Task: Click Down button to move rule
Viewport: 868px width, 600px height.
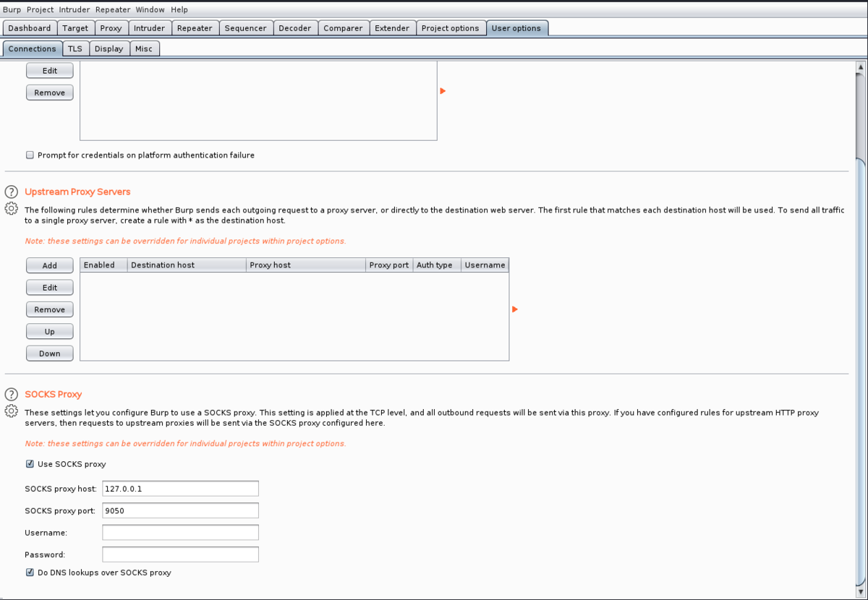Action: point(50,353)
